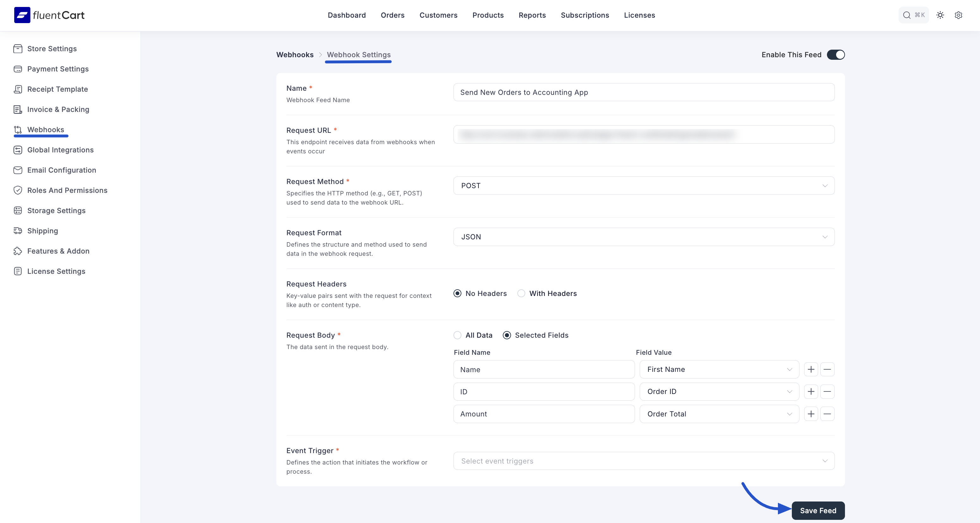Viewport: 980px width, 523px height.
Task: Click the Receipt Template sidebar icon
Action: 17,89
